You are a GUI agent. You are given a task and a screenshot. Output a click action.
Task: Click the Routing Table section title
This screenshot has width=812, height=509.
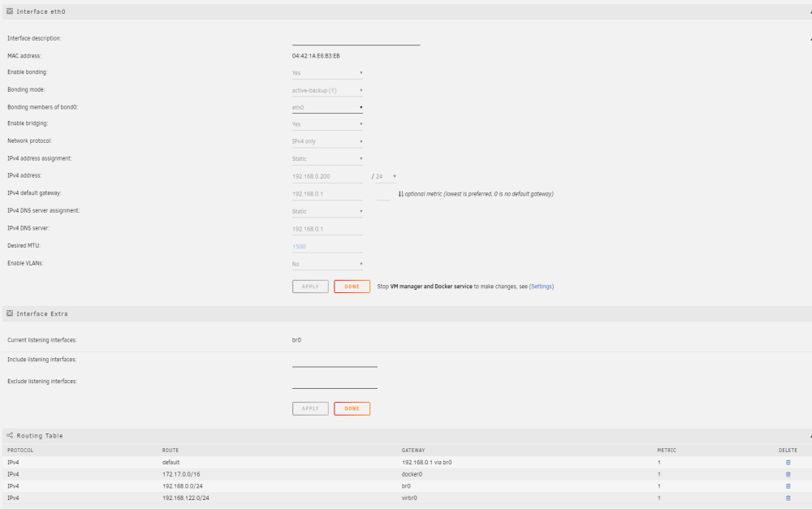[x=40, y=435]
